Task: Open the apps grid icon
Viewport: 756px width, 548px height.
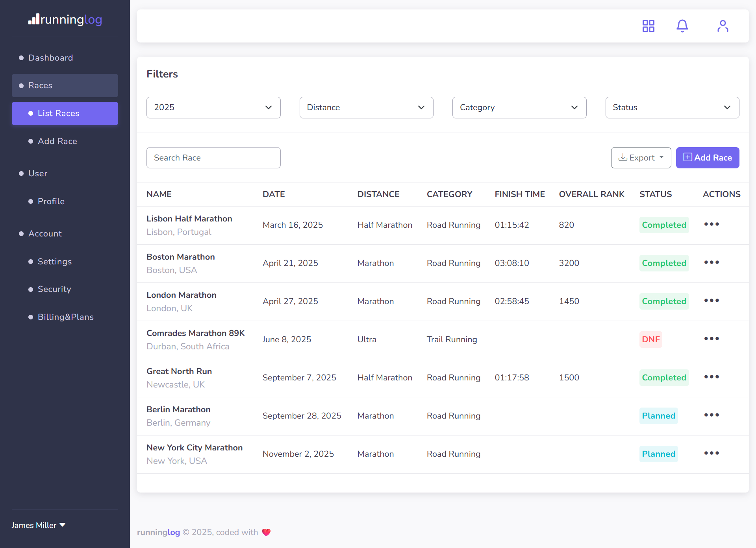Action: coord(648,26)
